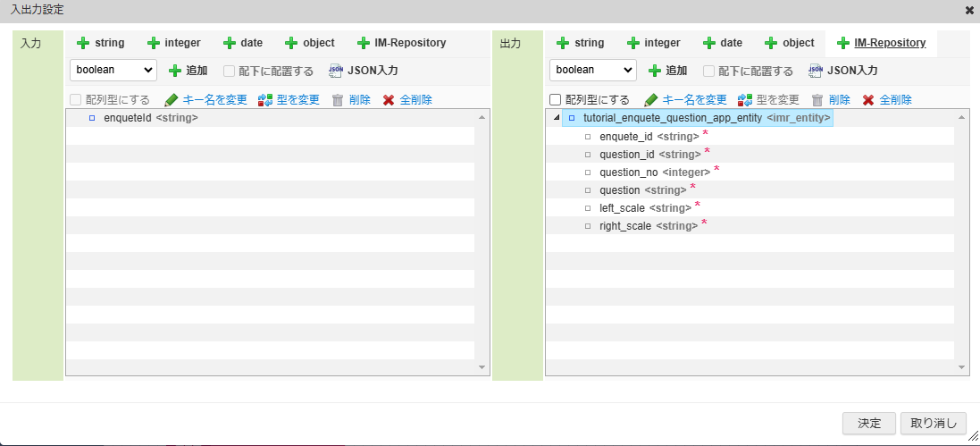
Task: Select the question_id output row
Action: [750, 154]
